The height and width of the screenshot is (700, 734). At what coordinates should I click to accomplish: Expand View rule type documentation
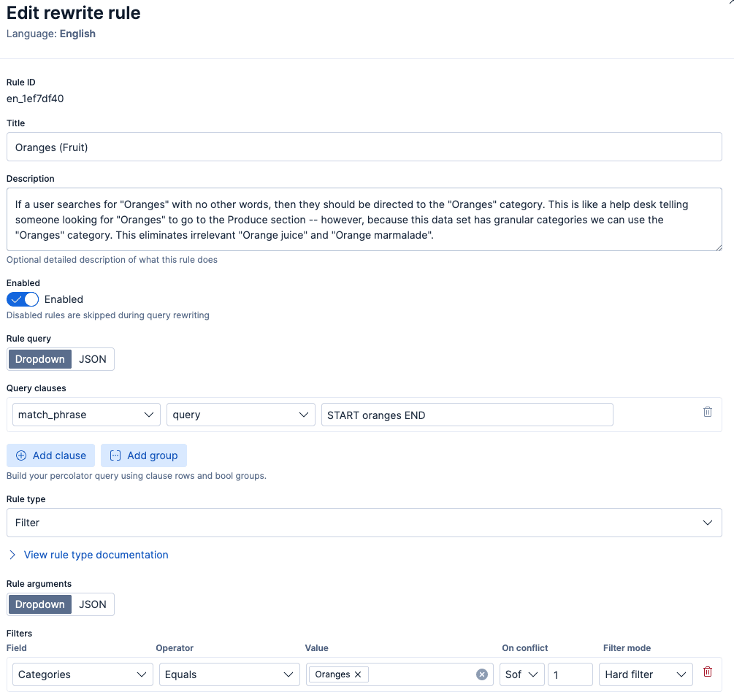(95, 555)
